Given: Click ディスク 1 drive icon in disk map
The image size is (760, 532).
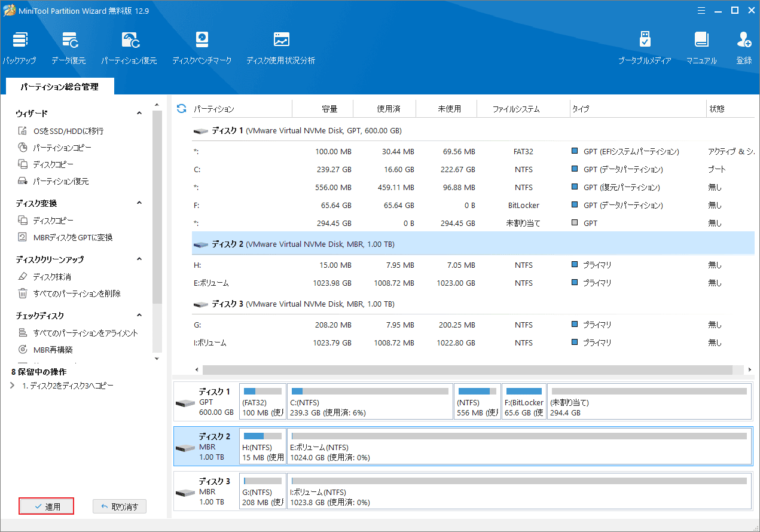Looking at the screenshot, I should (185, 403).
